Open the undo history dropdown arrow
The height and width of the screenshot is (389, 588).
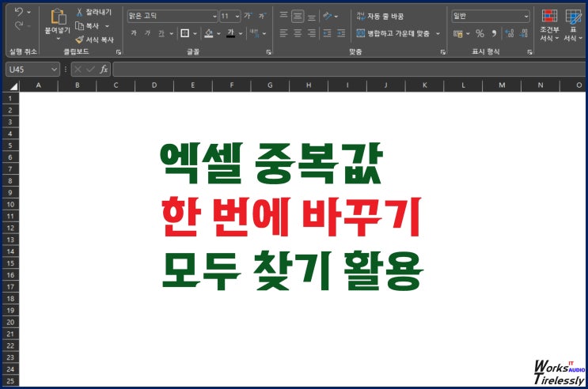click(x=28, y=13)
